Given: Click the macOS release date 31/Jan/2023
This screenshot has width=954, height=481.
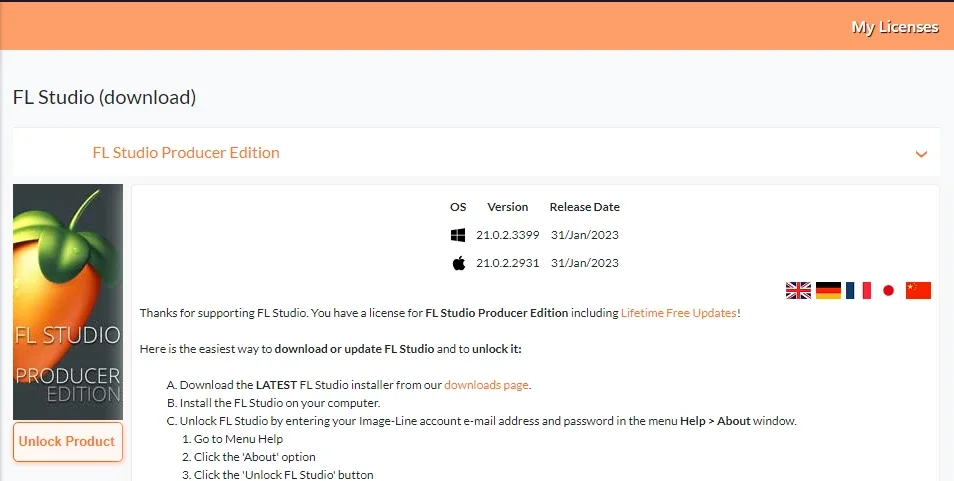Looking at the screenshot, I should [x=585, y=263].
